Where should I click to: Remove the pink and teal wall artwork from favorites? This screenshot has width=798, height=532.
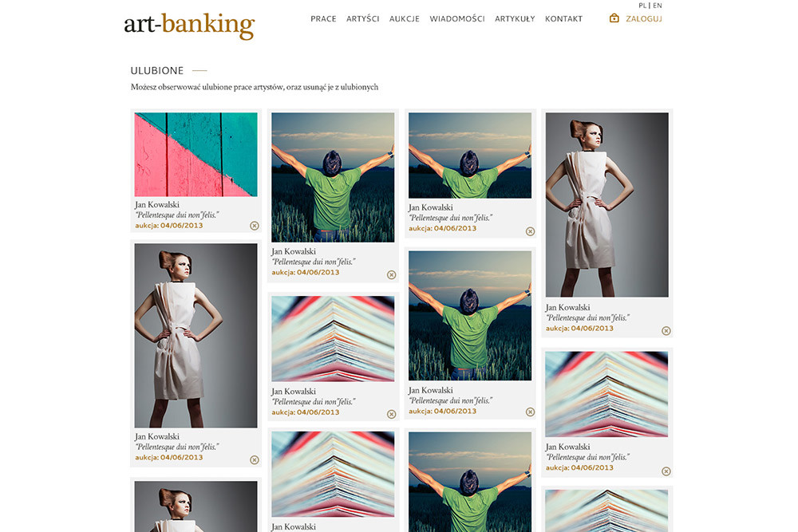coord(255,226)
